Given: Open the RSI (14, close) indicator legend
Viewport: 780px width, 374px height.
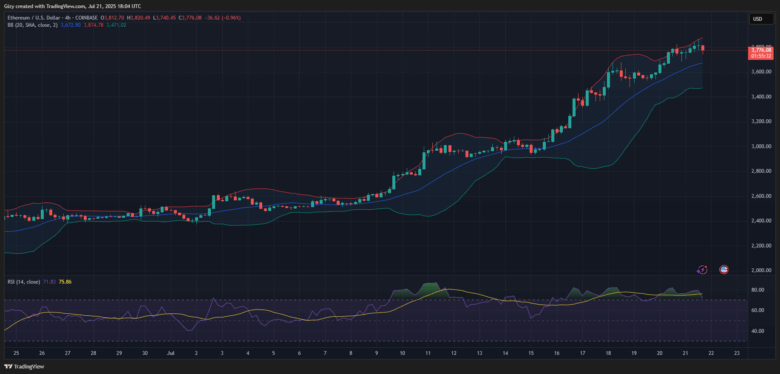Looking at the screenshot, I should 23,281.
